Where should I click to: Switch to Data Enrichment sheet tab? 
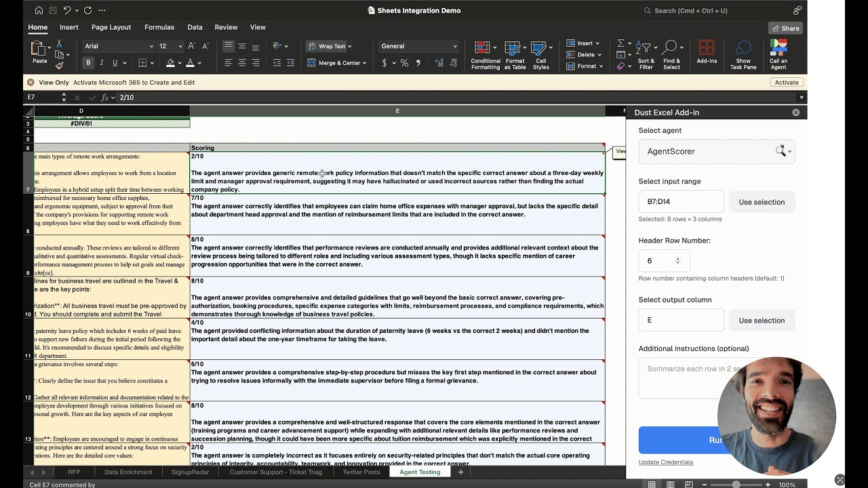pos(128,472)
